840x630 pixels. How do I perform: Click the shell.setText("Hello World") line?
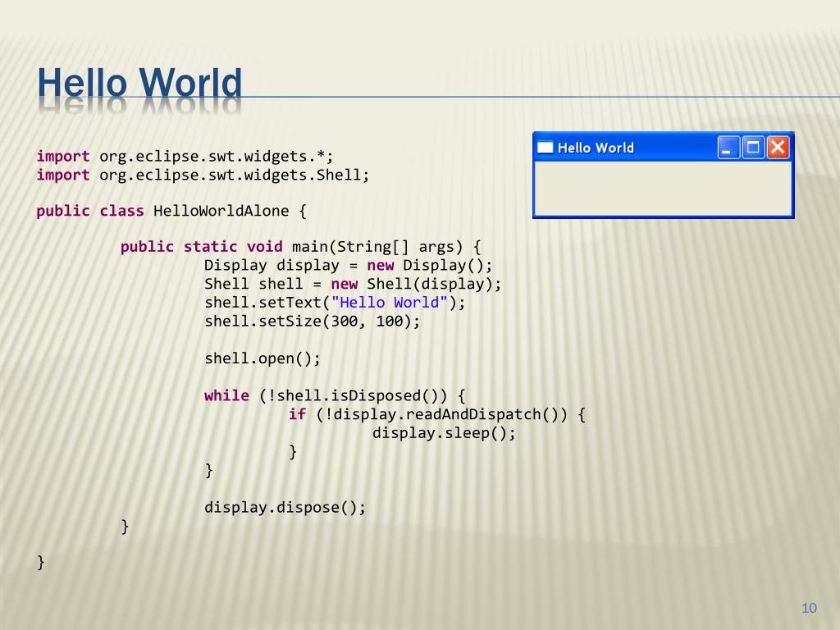tap(335, 303)
